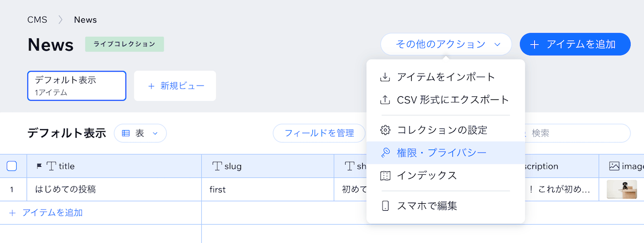Click the table layout grid icon
Image resolution: width=644 pixels, height=243 pixels.
(x=126, y=133)
